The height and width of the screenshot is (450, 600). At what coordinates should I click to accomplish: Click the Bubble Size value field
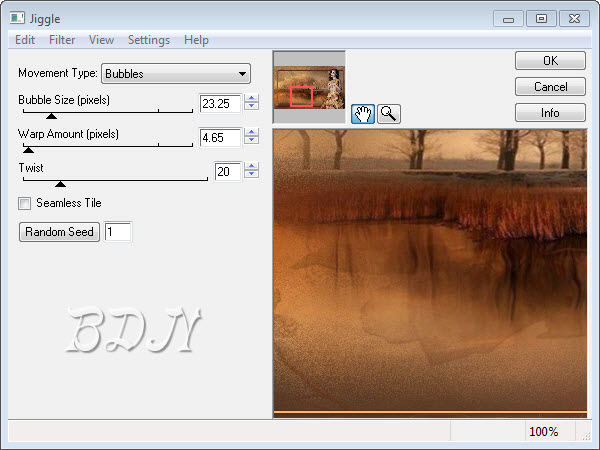coord(220,103)
